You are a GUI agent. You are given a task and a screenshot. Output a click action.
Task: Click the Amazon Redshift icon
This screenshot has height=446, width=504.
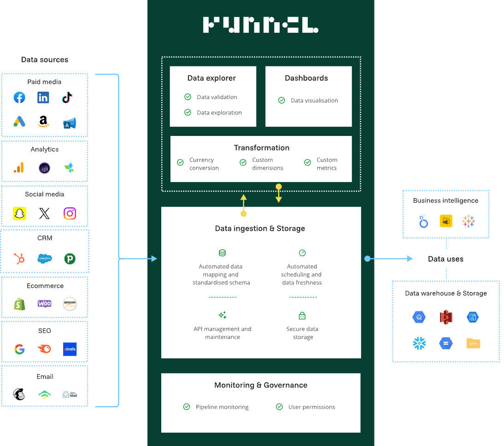coord(446,317)
